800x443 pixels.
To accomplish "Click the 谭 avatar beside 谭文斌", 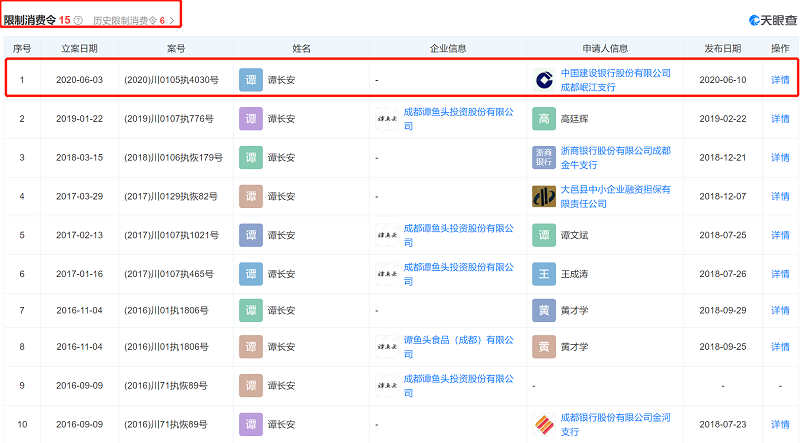I will click(x=544, y=234).
